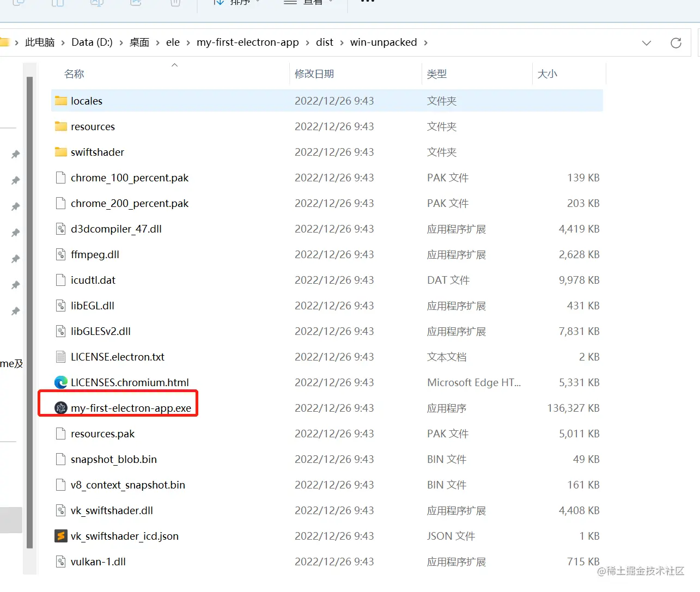
Task: Click the 7,831 KB size value
Action: [x=579, y=331]
